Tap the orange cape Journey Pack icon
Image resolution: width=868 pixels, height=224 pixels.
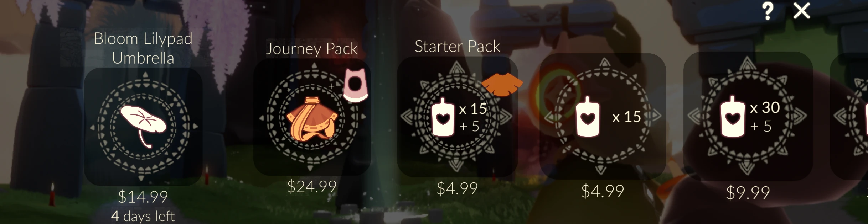coord(312,119)
